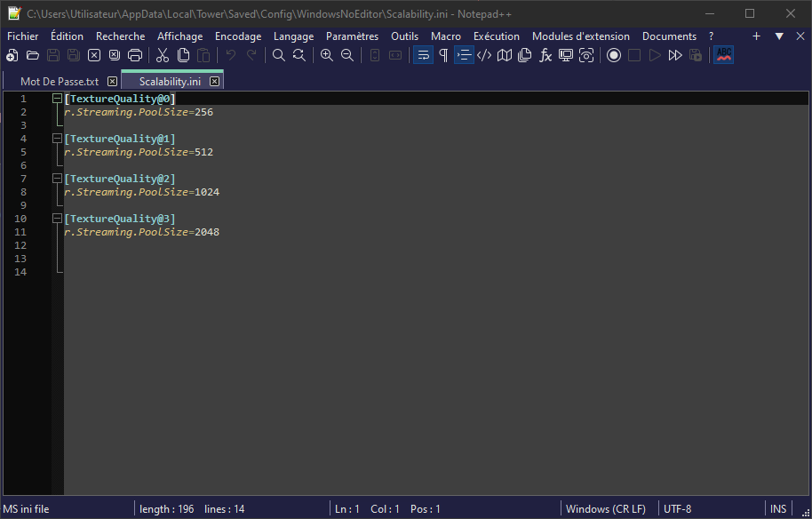
Task: Click the Paste clipboard icon
Action: point(204,55)
